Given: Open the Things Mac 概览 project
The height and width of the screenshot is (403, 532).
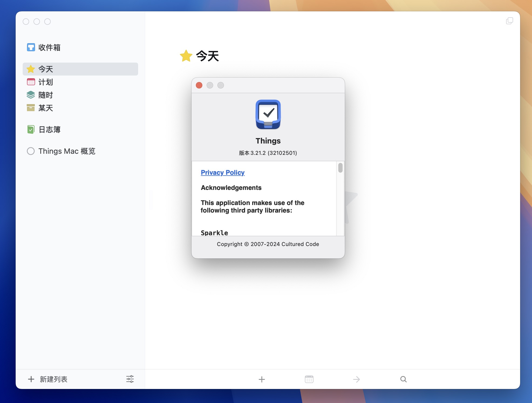Looking at the screenshot, I should 80,151.
